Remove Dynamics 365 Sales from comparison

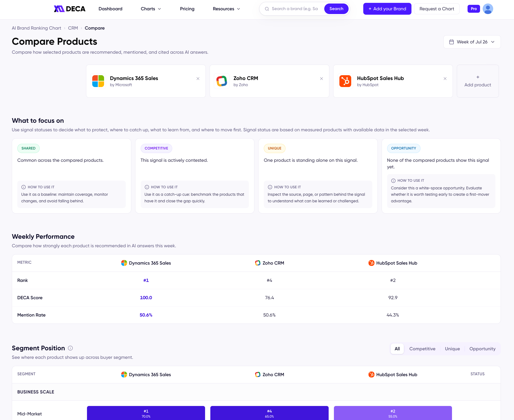(198, 79)
